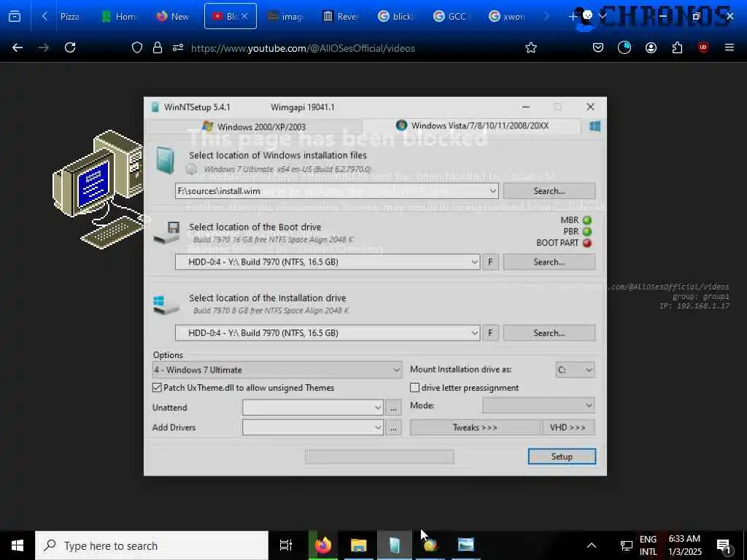Image resolution: width=747 pixels, height=560 pixels.
Task: Click the taskbar clock showing 6:33 AM
Action: (684, 545)
